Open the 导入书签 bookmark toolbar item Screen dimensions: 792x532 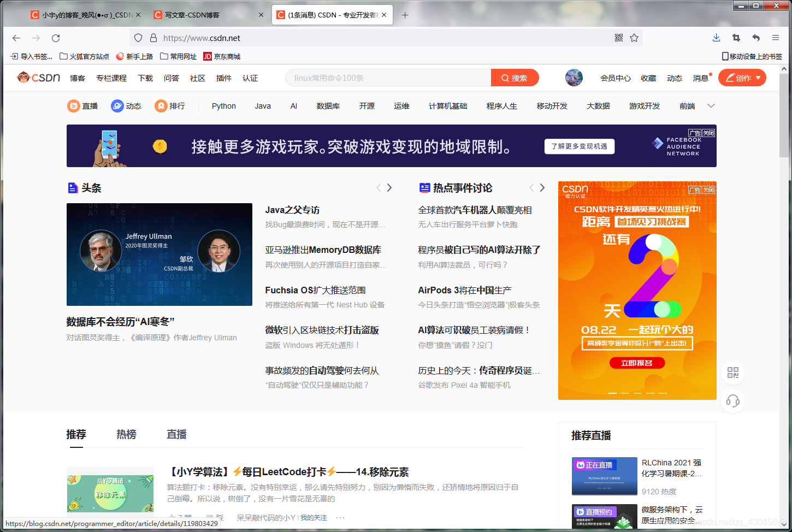tap(32, 56)
